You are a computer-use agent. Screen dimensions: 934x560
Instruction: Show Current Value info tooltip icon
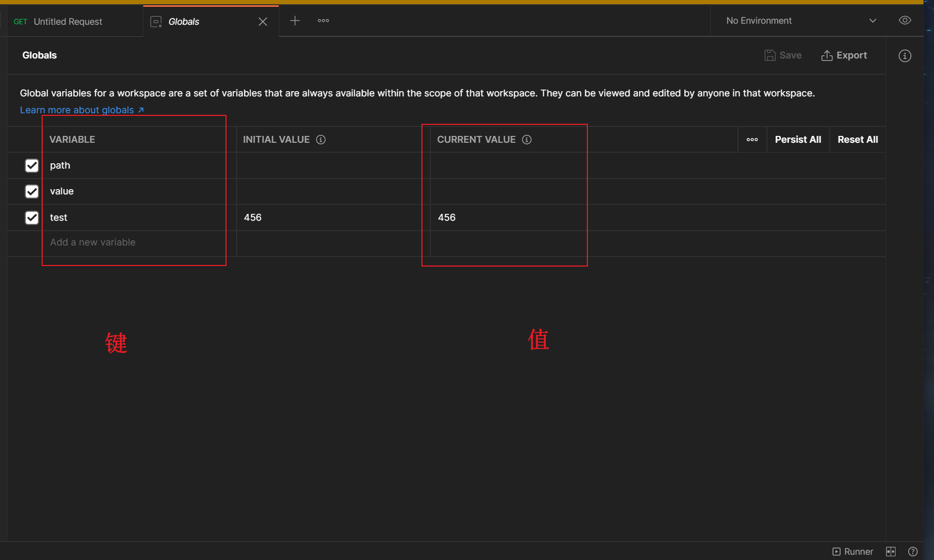527,140
